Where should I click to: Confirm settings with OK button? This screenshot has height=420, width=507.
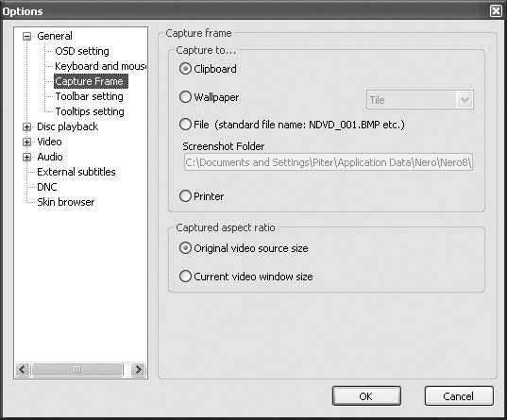coord(366,396)
